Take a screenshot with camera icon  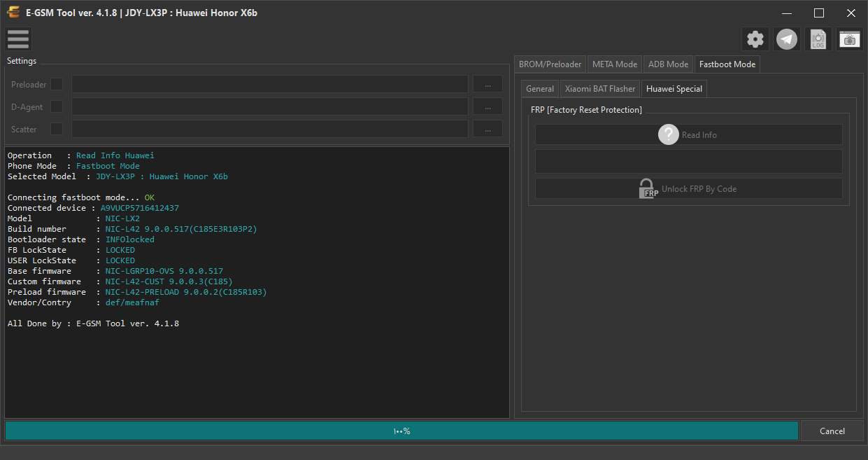pyautogui.click(x=850, y=39)
